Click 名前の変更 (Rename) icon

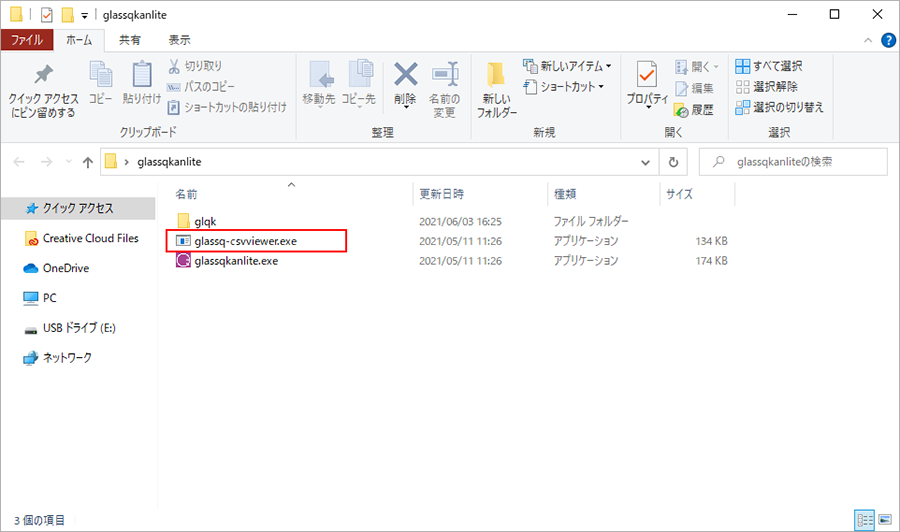pos(445,90)
